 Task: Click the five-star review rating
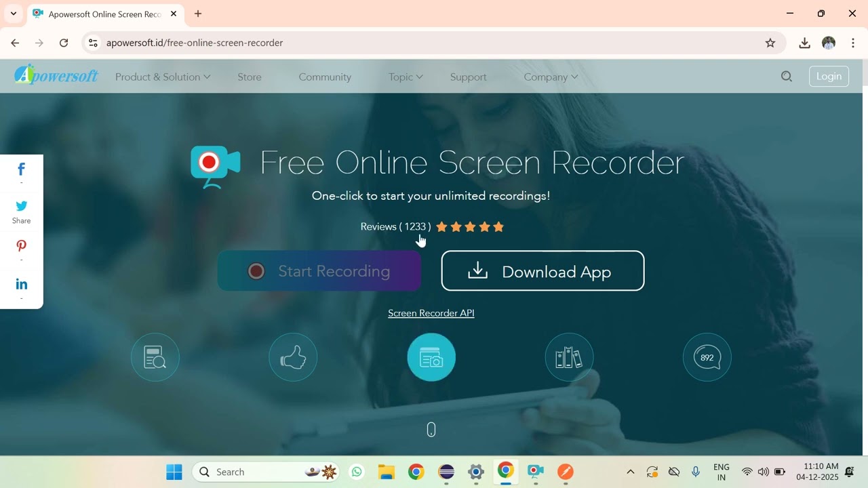coord(470,227)
